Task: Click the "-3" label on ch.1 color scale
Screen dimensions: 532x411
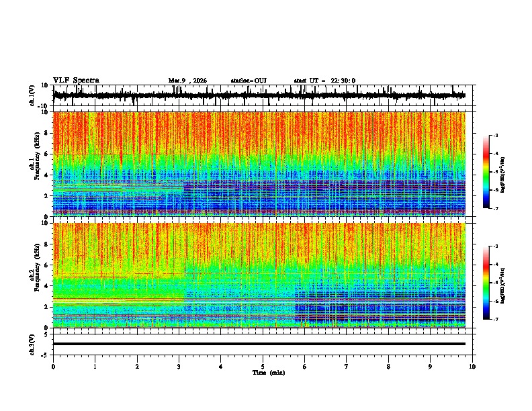Action: tap(496, 136)
